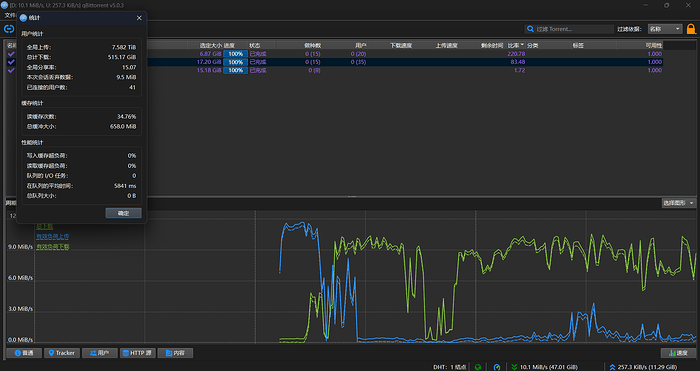Screen dimensions: 700x371
Task: Select the third torrent's purple checkmark
Action: tap(11, 70)
